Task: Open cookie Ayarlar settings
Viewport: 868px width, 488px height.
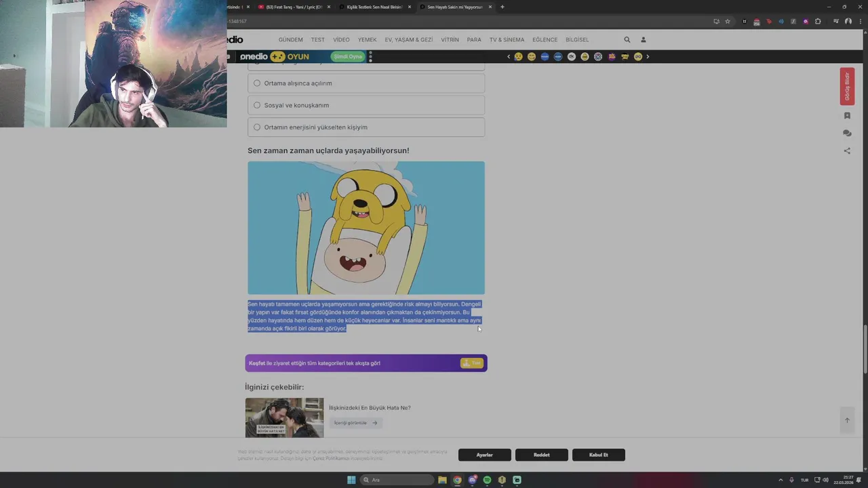Action: coord(484,455)
